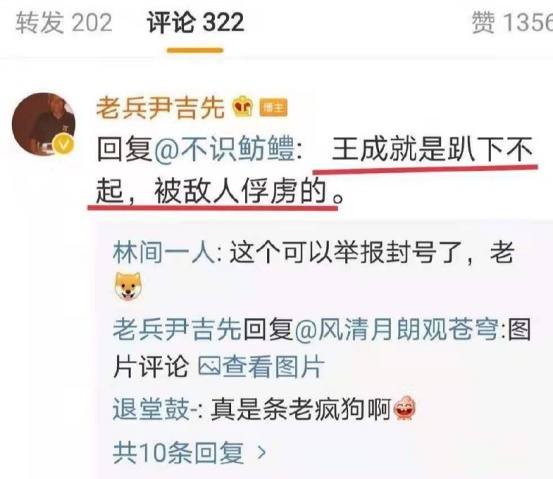Open the @不识鲂鳢 mention link
553x479 pixels.
click(x=224, y=150)
